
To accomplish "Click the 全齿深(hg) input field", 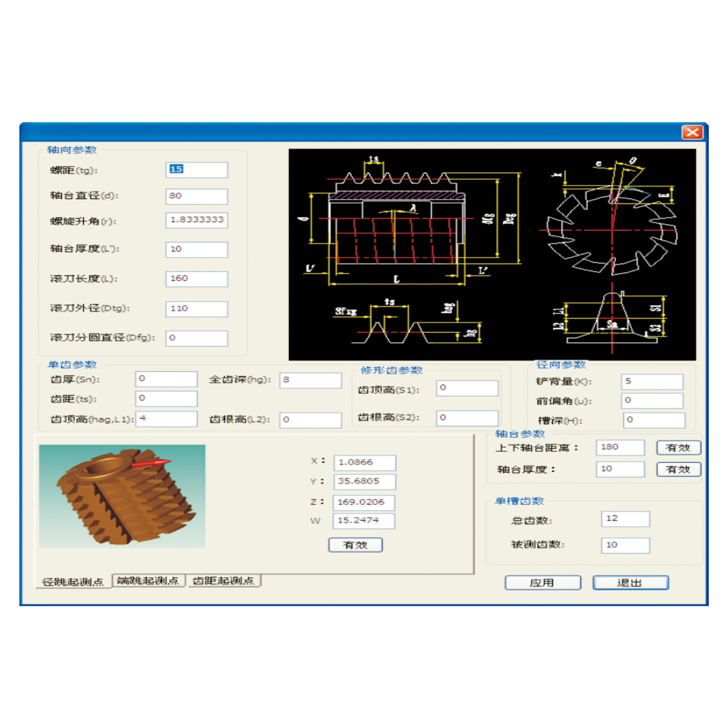I will coord(310,380).
